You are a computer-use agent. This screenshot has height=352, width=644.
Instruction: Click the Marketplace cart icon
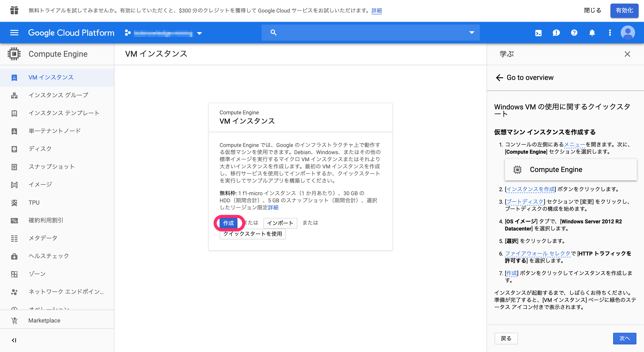(14, 320)
